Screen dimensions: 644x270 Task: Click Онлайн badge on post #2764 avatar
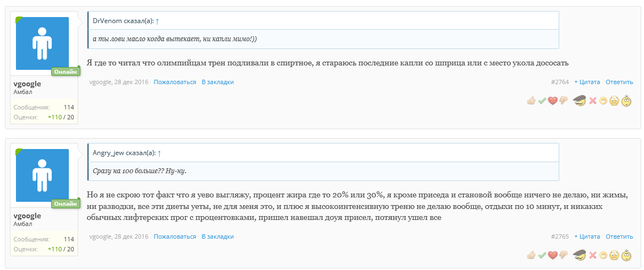click(x=66, y=72)
